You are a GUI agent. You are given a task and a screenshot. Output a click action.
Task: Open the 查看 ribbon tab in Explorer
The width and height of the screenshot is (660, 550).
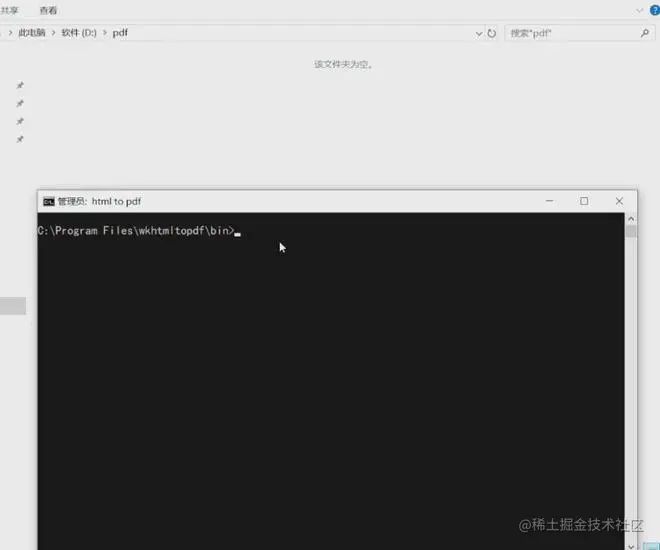[x=48, y=11]
